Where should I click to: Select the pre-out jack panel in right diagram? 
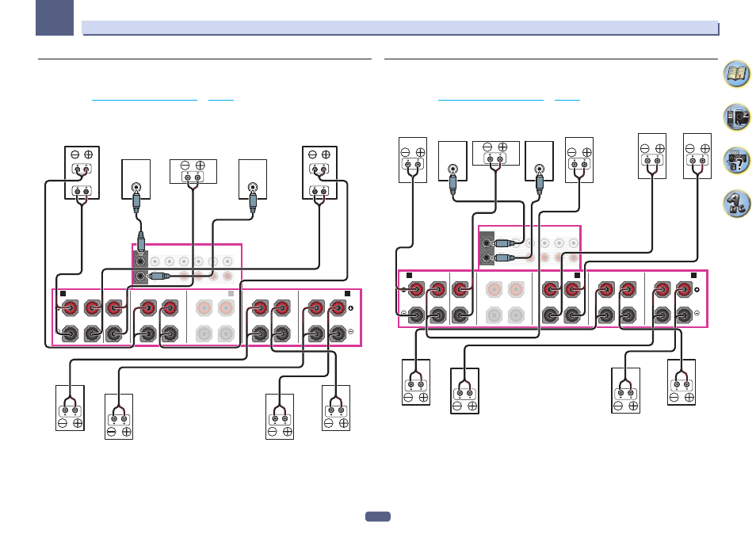pyautogui.click(x=529, y=248)
